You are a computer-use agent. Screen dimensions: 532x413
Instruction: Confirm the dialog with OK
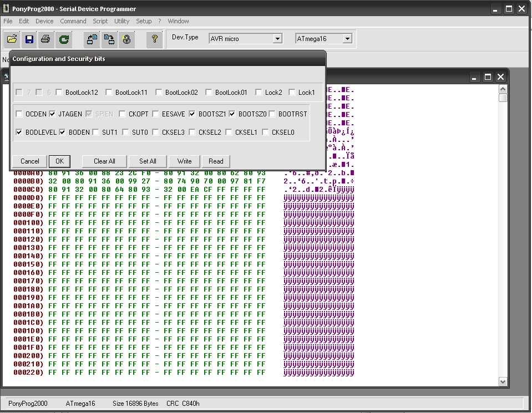[60, 161]
